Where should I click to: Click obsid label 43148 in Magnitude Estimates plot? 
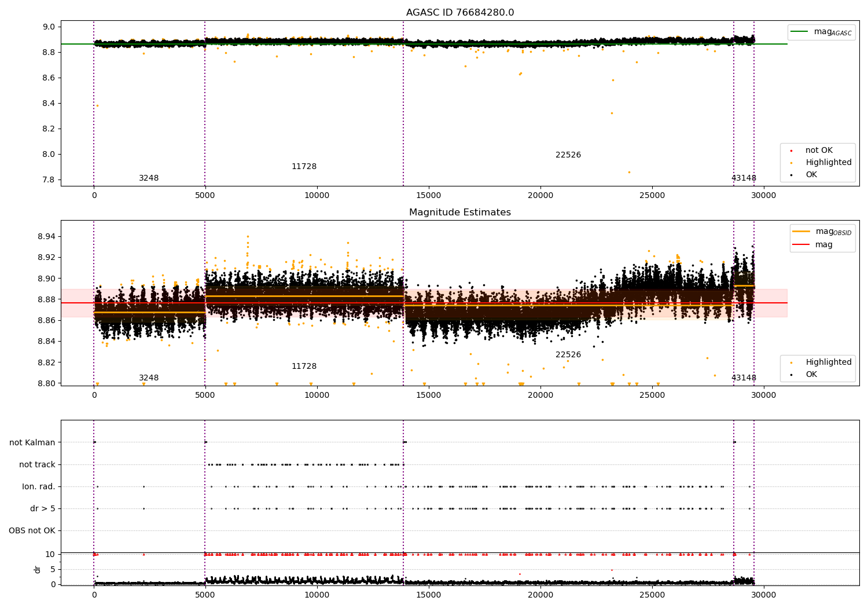pos(744,378)
